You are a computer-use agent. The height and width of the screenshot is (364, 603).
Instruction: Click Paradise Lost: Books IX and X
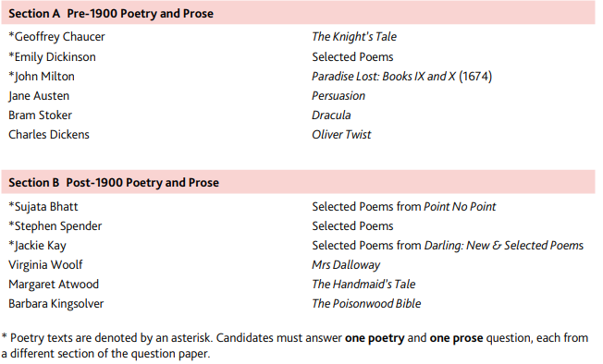coord(384,77)
